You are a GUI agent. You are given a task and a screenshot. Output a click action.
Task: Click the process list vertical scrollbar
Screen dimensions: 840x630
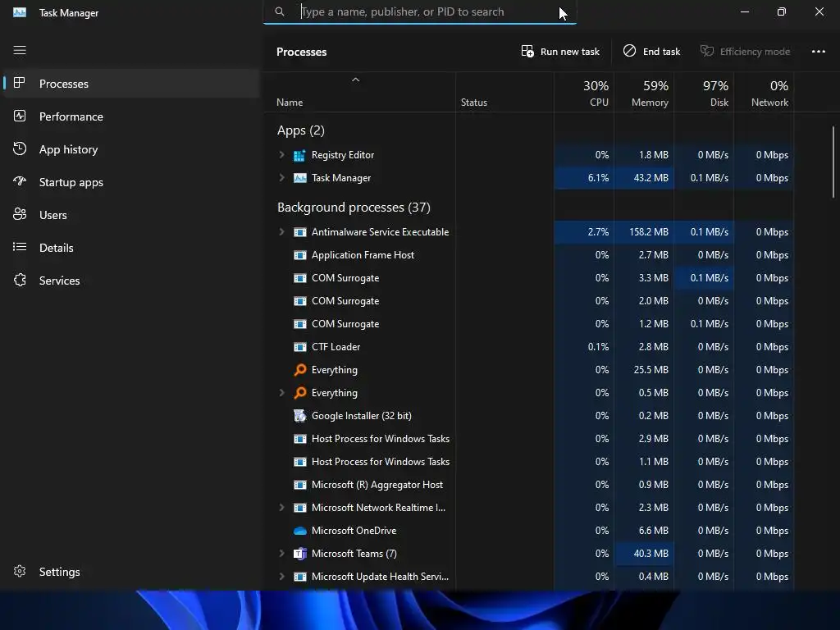[x=833, y=162]
